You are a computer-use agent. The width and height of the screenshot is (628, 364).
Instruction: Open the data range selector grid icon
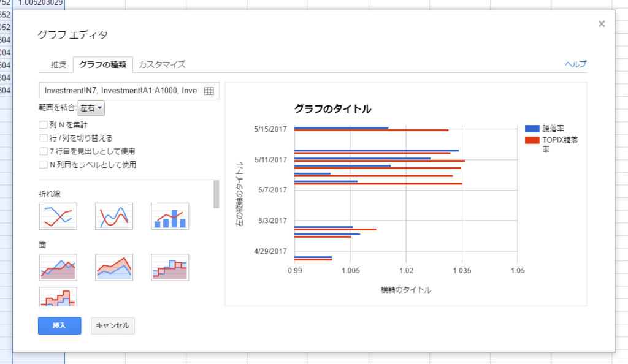coord(209,91)
